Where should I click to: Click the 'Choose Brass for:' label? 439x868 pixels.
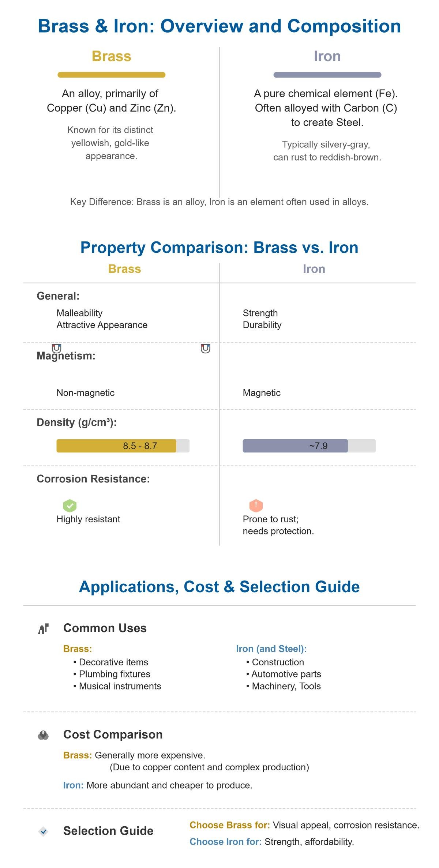click(230, 825)
